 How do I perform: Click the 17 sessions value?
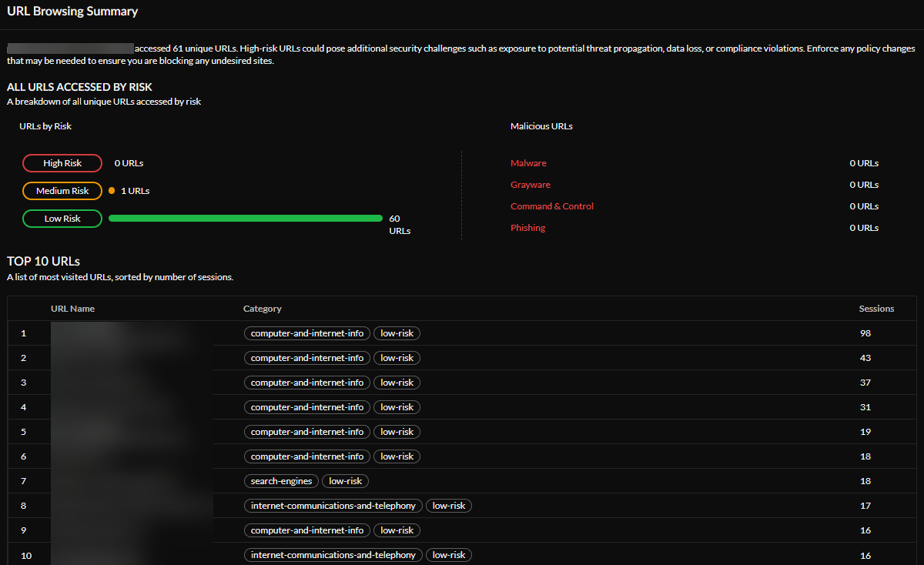point(865,506)
